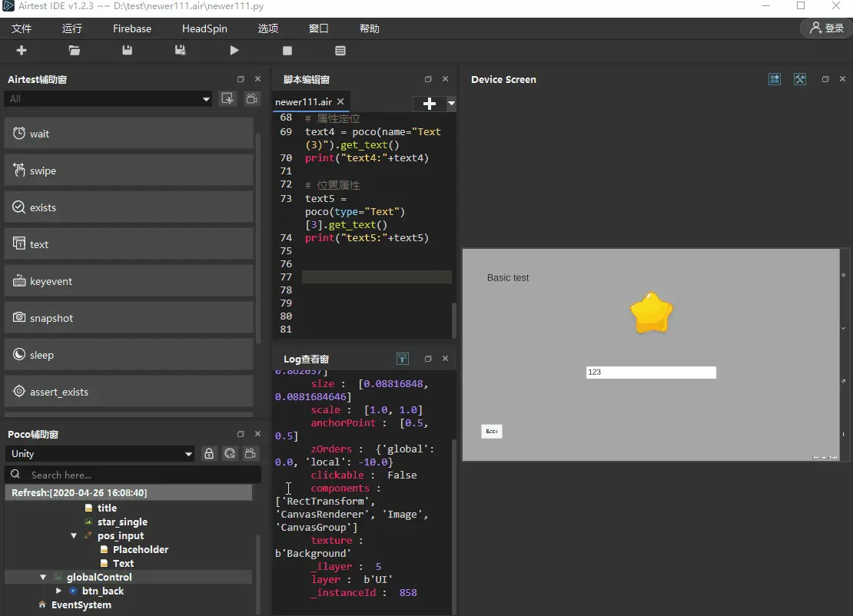
Task: Open the Unity mode dropdown in the Poco panel
Action: [100, 453]
